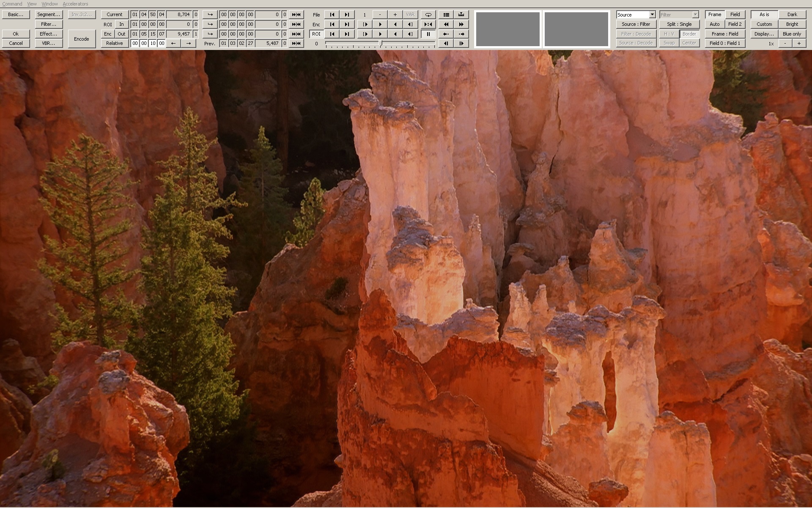The image size is (812, 508).
Task: Click the playback position slider thumb
Action: click(x=381, y=43)
